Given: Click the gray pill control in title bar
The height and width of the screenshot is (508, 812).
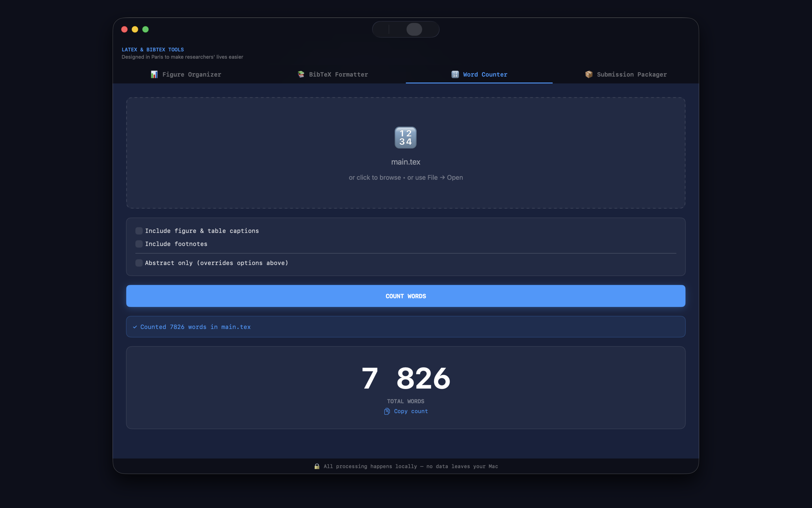Looking at the screenshot, I should pos(414,29).
